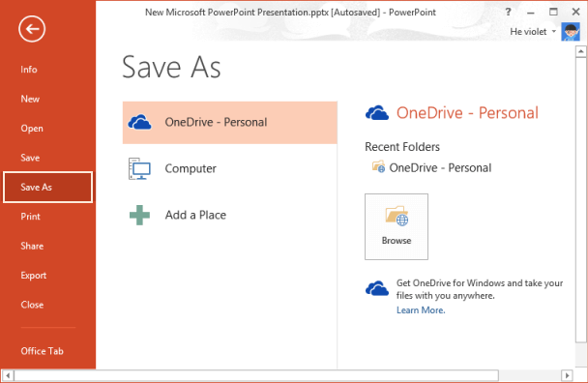Click the large OneDrive cloud header icon
The width and height of the screenshot is (588, 383).
click(377, 112)
